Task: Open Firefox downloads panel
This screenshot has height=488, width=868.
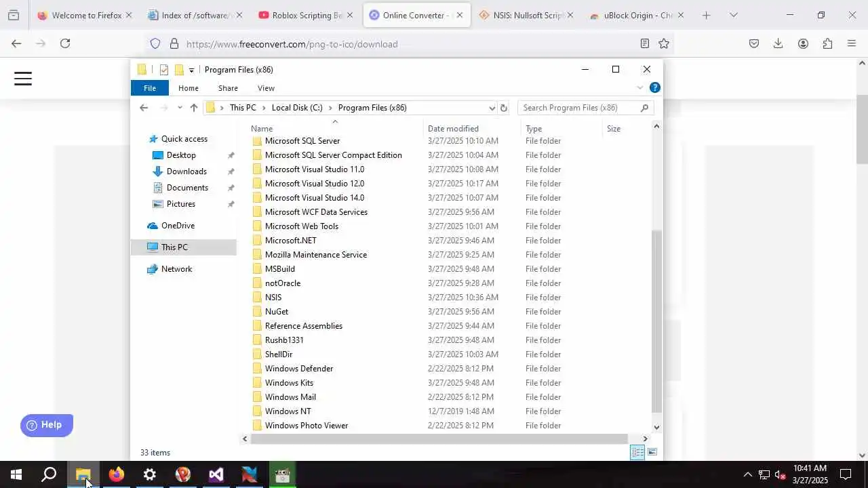Action: (x=778, y=43)
